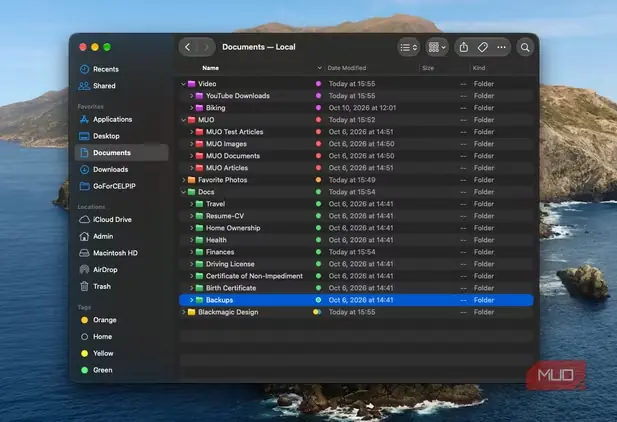Screen dimensions: 617x422
Task: Click 'Today at 15:49' date cell
Action: [352, 180]
